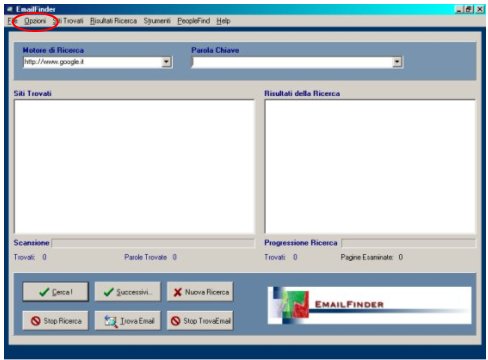Click the Pagine Esaminate label

367,257
